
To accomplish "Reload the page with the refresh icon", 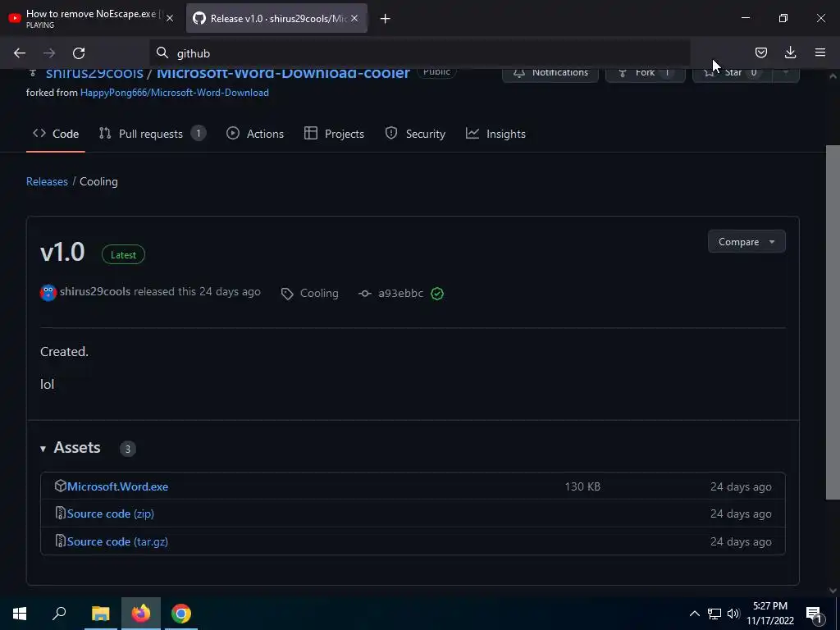I will [79, 53].
